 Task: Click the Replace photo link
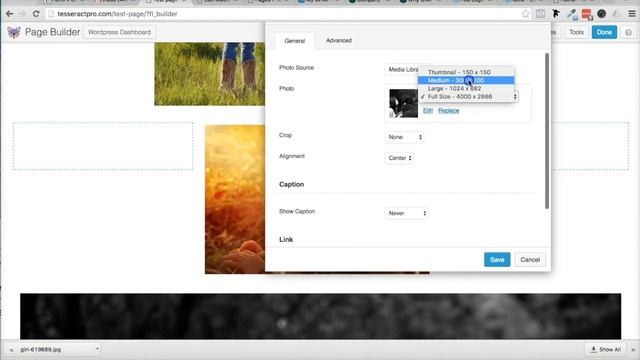point(449,111)
